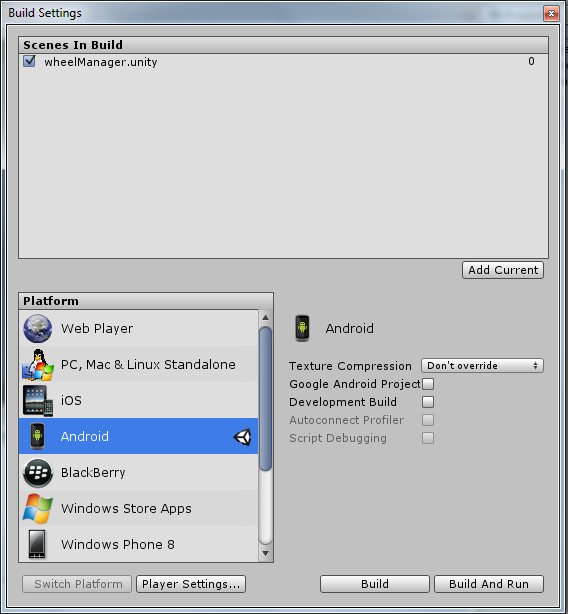Click the Unity logo on Android row
The image size is (568, 614).
[x=242, y=437]
